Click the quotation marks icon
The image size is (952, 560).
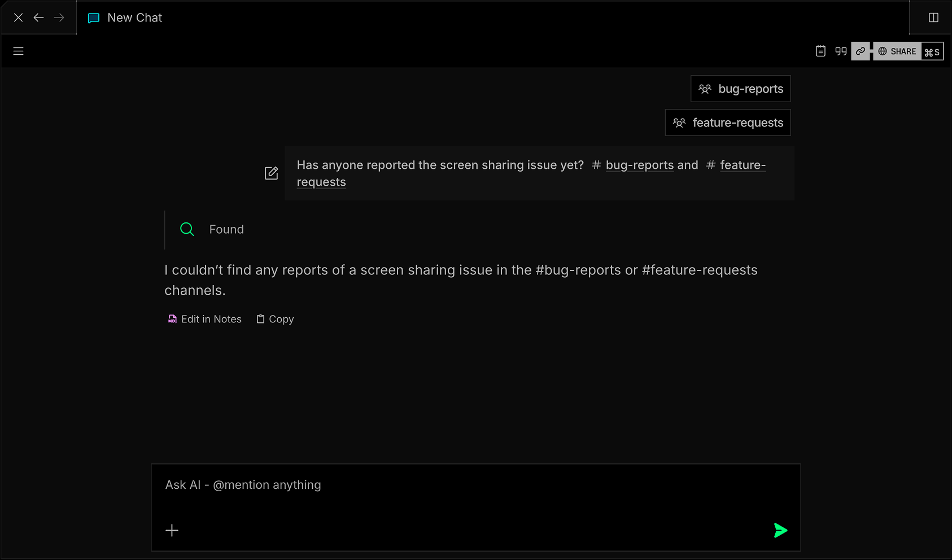(841, 51)
